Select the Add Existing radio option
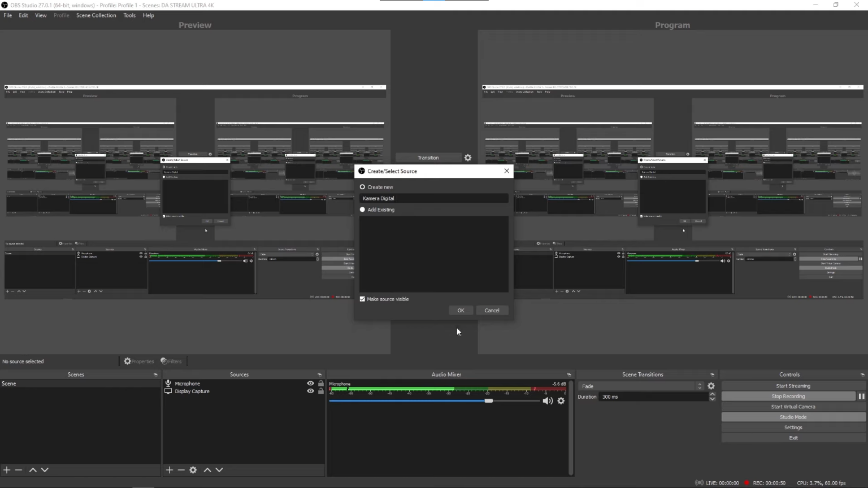868x488 pixels. click(x=363, y=210)
